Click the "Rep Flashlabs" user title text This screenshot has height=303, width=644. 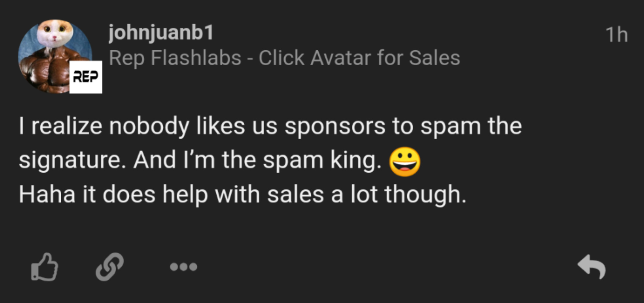pyautogui.click(x=175, y=58)
